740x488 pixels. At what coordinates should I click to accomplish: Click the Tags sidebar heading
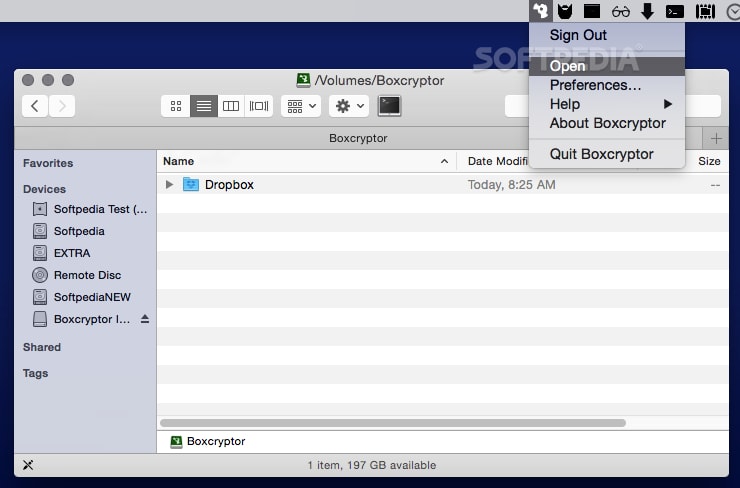coord(35,373)
